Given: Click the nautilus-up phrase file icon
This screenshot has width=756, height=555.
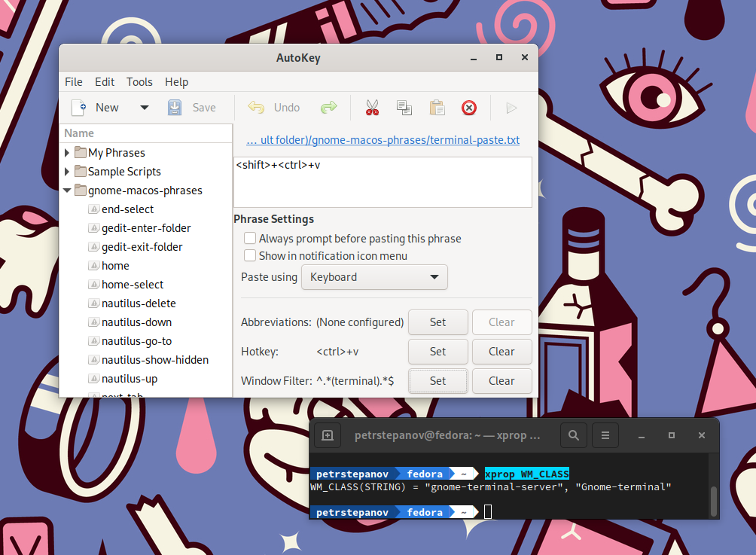Looking at the screenshot, I should click(94, 379).
